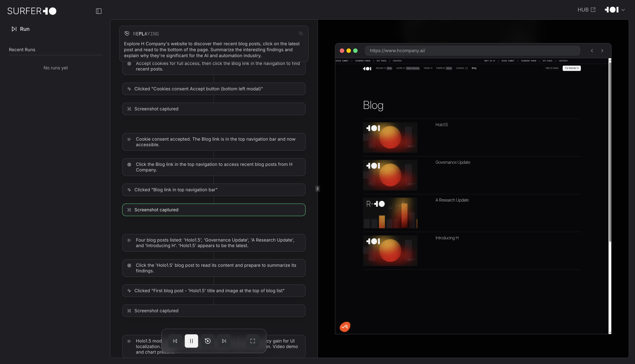635x364 pixels.
Task: Open the HUB external link
Action: point(586,10)
